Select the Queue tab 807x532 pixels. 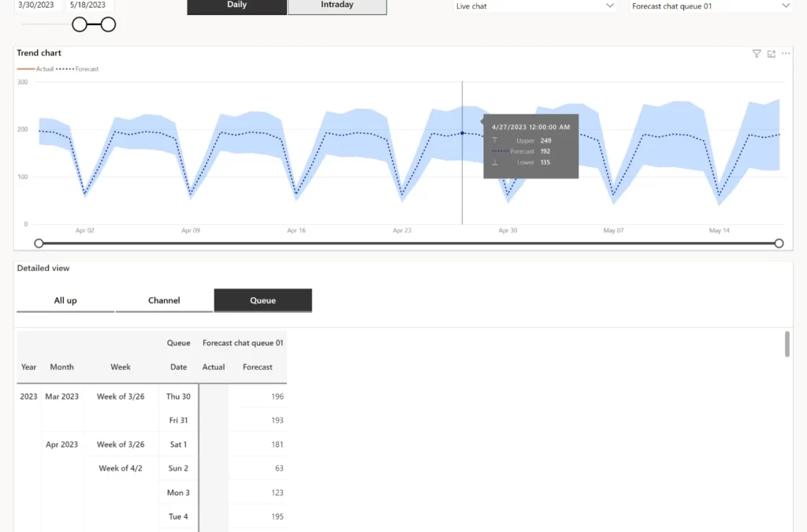pyautogui.click(x=263, y=300)
